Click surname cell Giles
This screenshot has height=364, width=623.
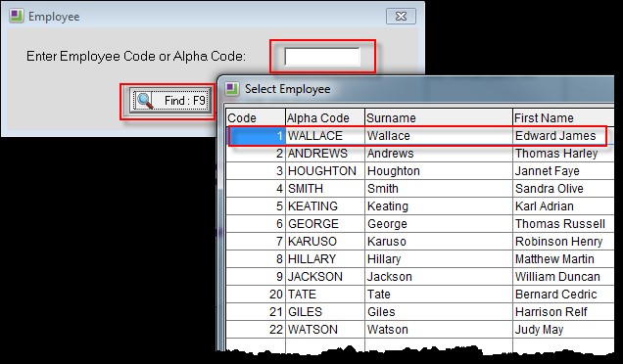(439, 311)
